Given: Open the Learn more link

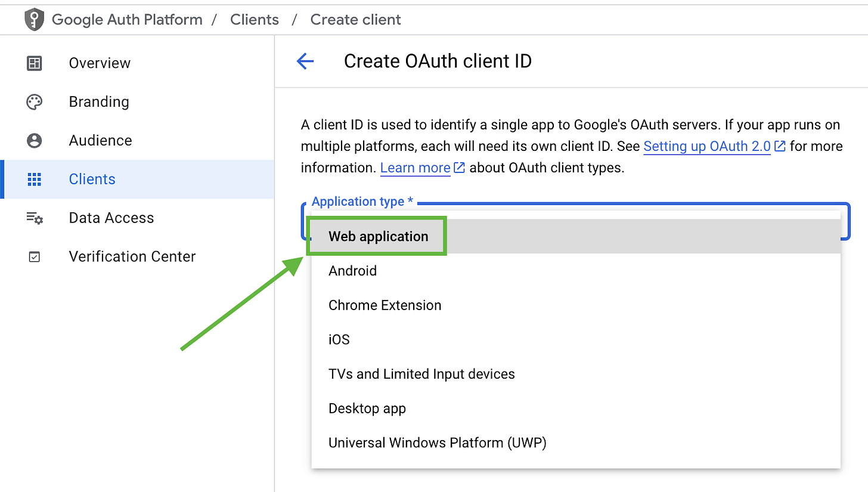Looking at the screenshot, I should click(415, 168).
